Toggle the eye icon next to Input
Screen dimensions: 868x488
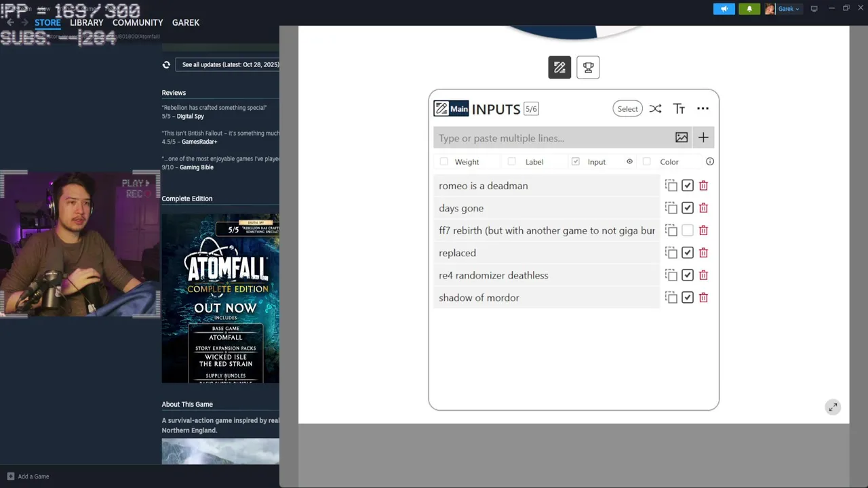point(629,161)
